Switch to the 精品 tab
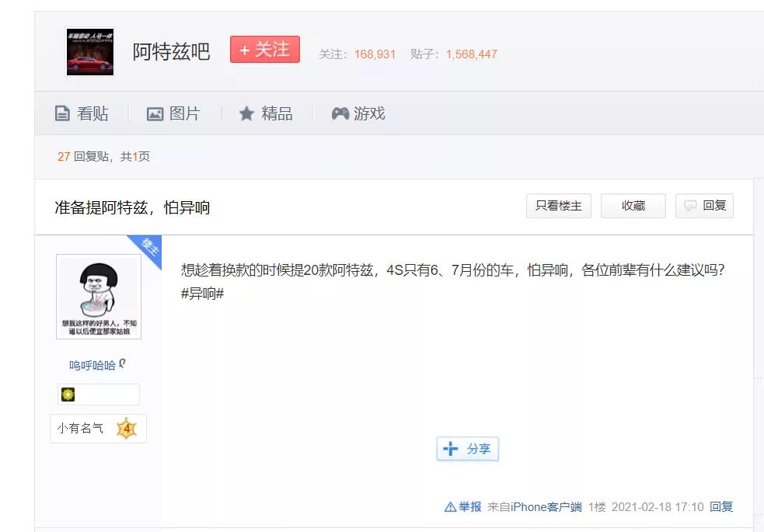The width and height of the screenshot is (764, 532). tap(267, 113)
